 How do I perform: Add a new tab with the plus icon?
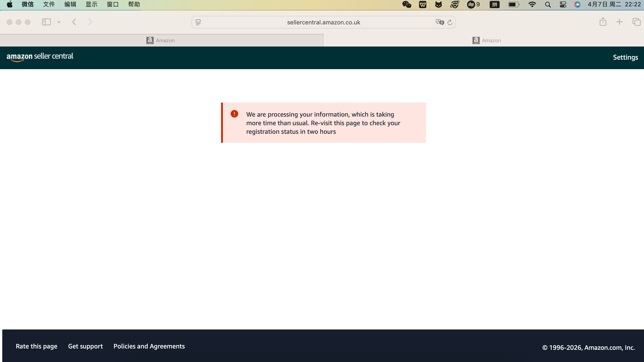[x=620, y=22]
